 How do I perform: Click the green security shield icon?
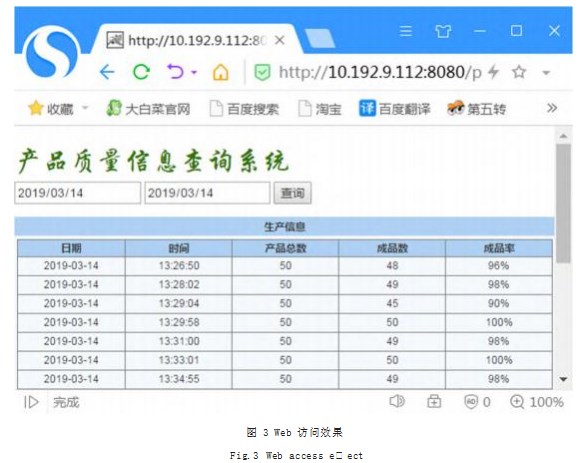click(x=262, y=72)
